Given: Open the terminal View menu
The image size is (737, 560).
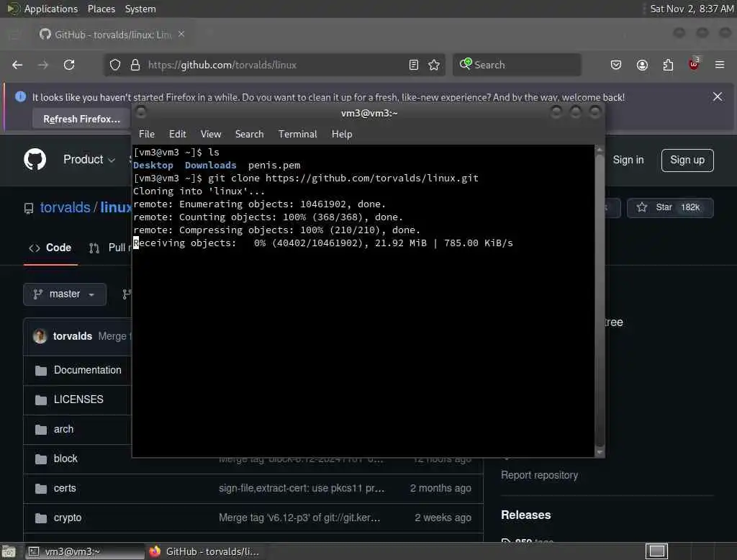Looking at the screenshot, I should coord(211,134).
